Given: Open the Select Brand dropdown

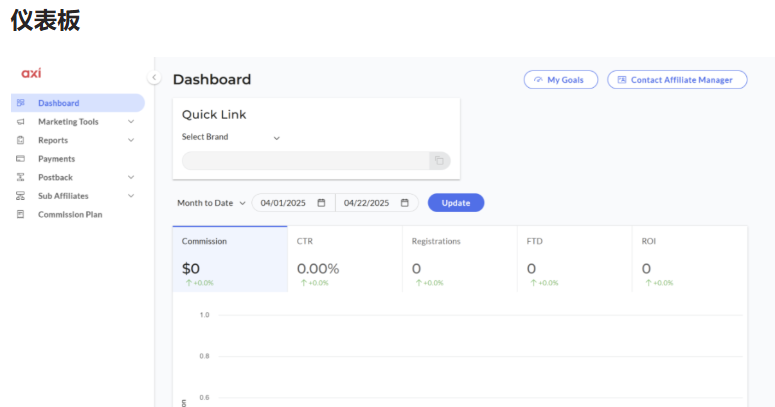Looking at the screenshot, I should point(230,137).
